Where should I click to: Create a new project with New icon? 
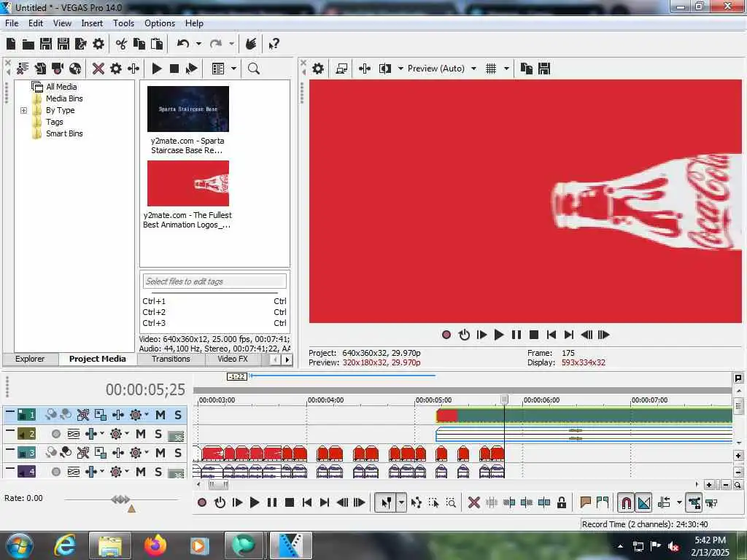click(11, 44)
